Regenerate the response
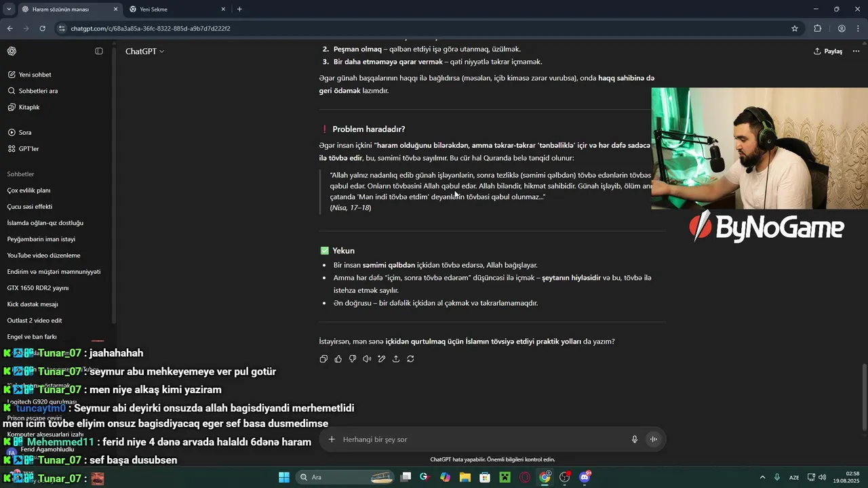This screenshot has width=868, height=488. click(410, 359)
